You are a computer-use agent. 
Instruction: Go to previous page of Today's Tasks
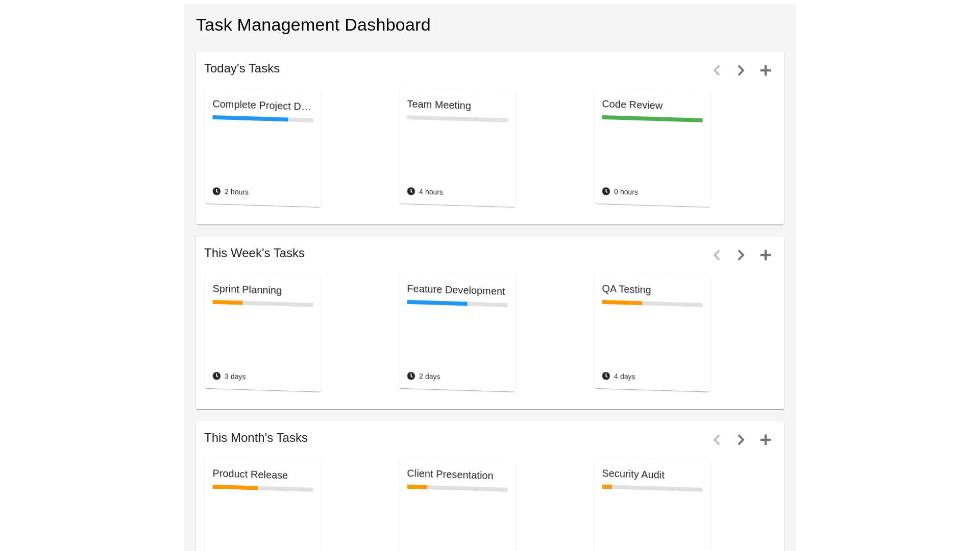(717, 70)
